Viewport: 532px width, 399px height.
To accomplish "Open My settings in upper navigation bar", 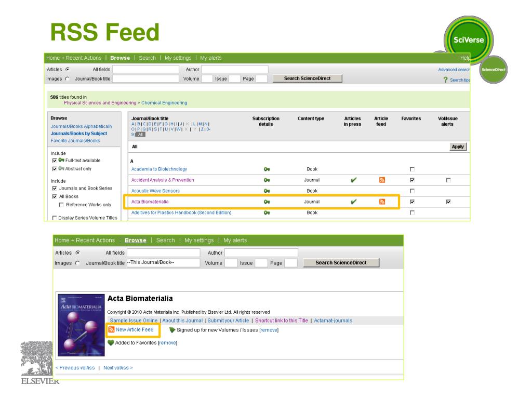I will click(178, 58).
